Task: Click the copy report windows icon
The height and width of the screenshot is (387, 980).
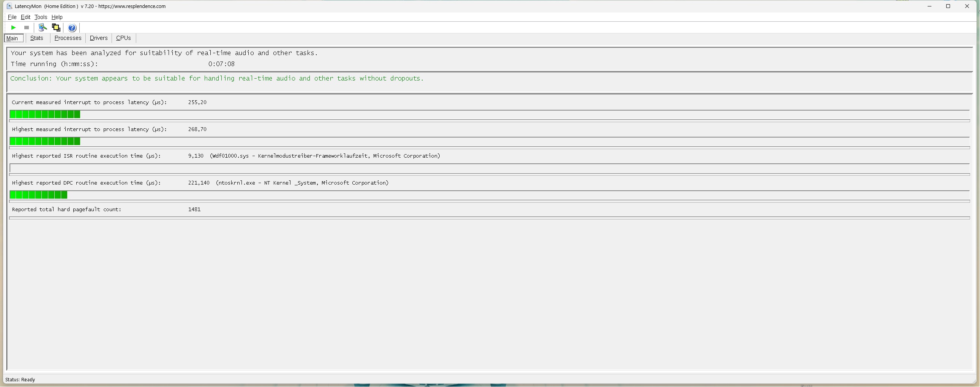Action: (x=56, y=27)
